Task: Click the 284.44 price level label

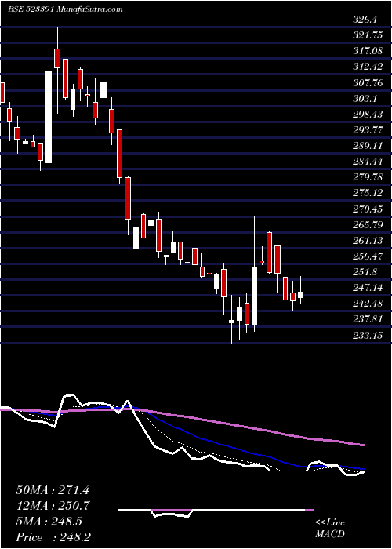Action: [x=367, y=162]
